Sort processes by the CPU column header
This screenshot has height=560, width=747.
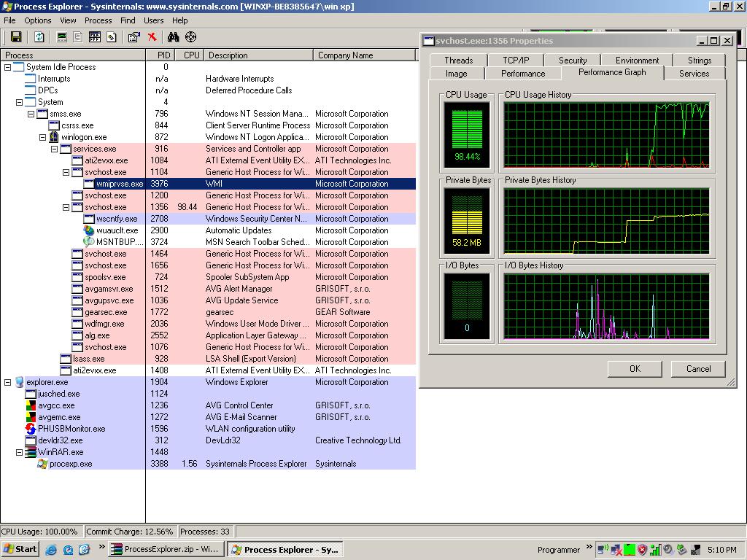191,55
